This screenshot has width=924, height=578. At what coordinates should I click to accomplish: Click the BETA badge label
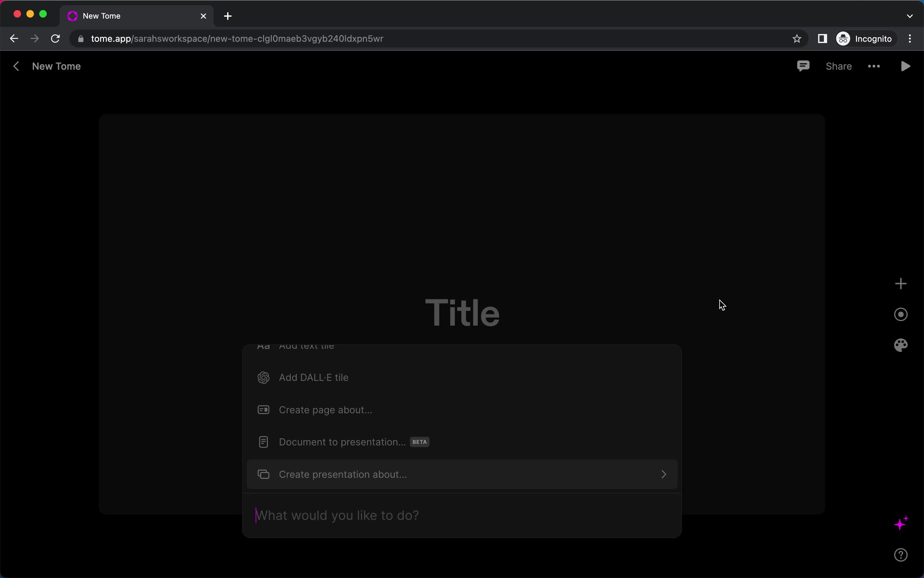pos(420,442)
